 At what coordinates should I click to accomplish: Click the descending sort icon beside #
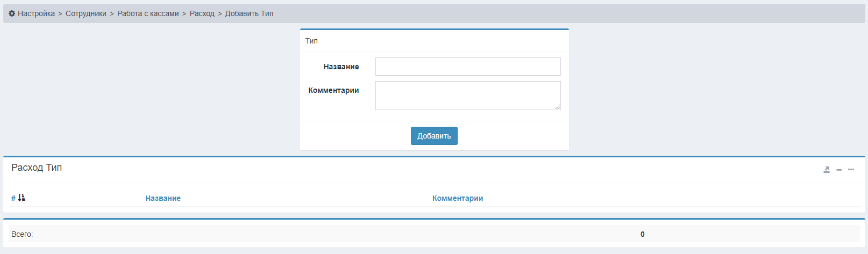(22, 198)
